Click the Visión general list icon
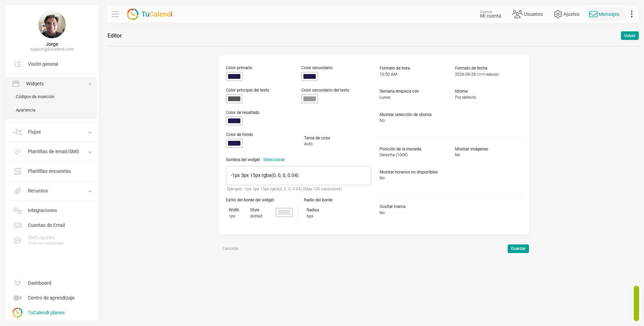 [18, 64]
